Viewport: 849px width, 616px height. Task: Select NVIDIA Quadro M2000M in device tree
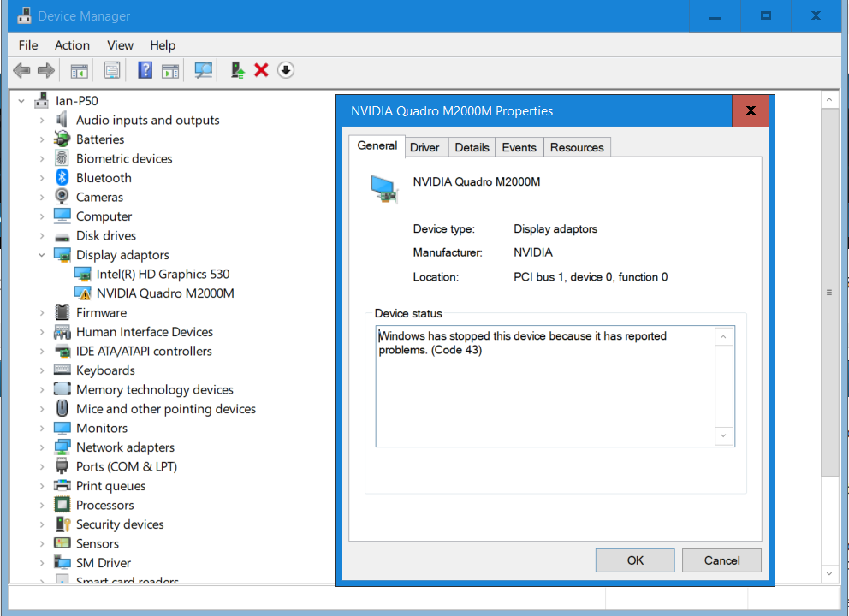[x=165, y=293]
